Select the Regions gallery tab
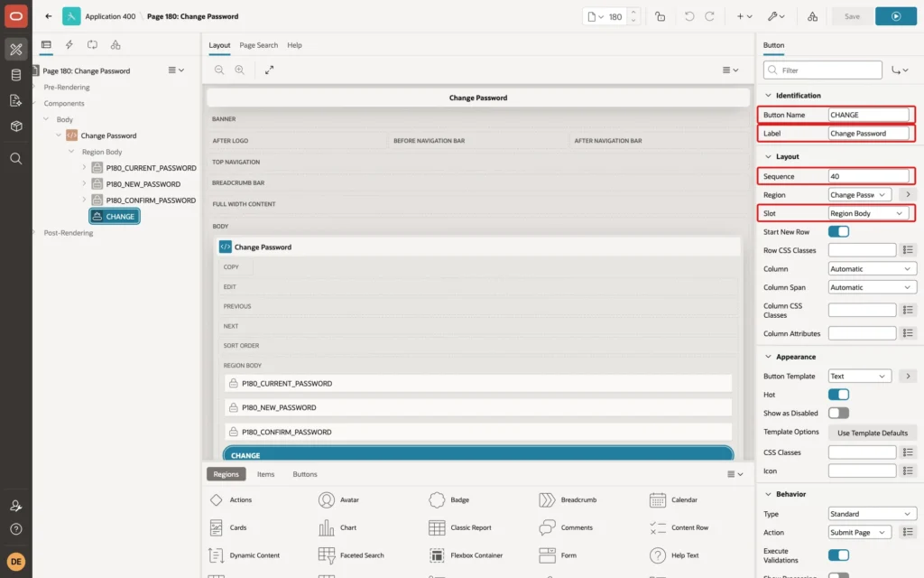The height and width of the screenshot is (578, 924). [226, 474]
